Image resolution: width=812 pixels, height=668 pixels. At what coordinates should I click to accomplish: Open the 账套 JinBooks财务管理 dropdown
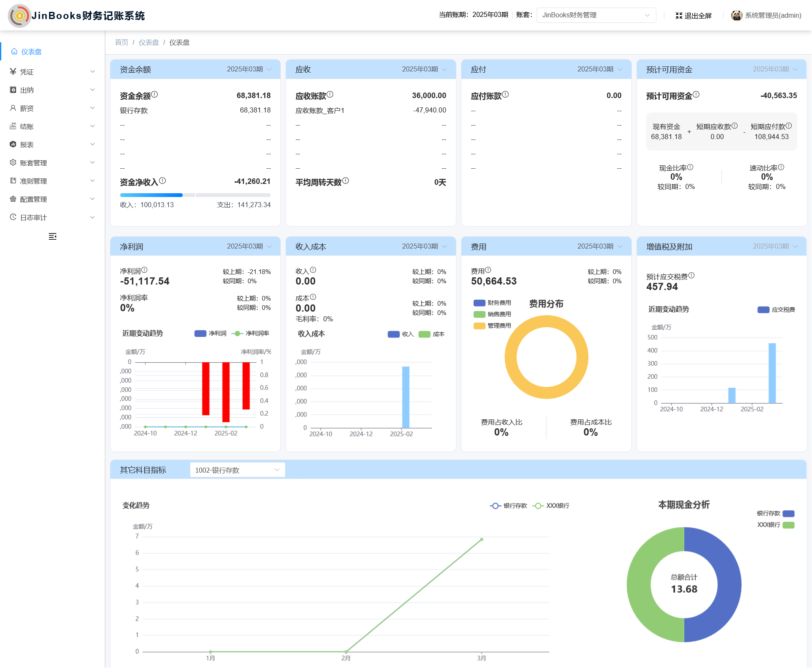click(x=596, y=15)
